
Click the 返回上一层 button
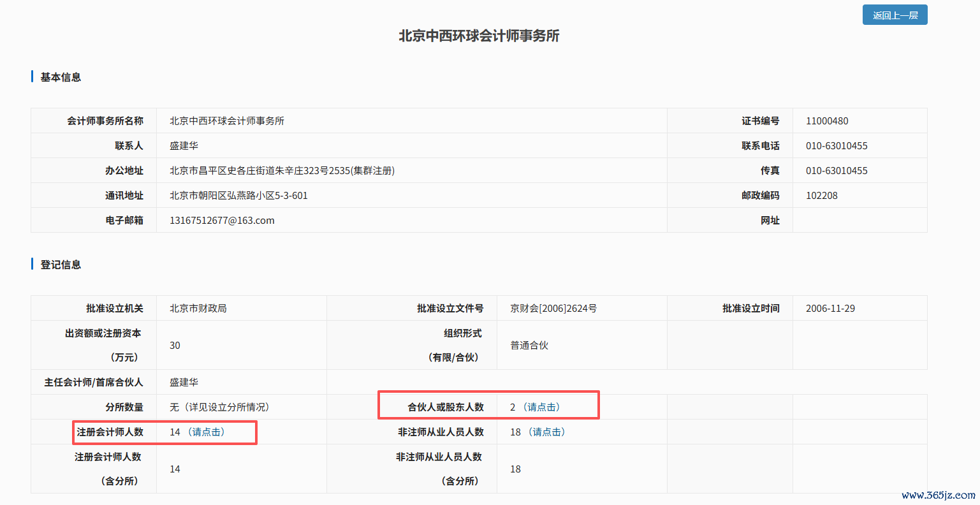pyautogui.click(x=895, y=15)
